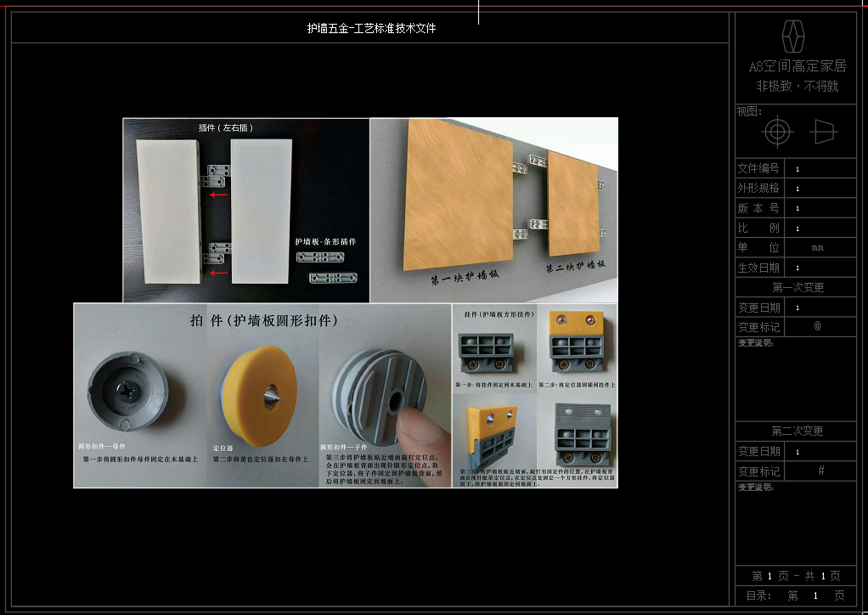Image resolution: width=868 pixels, height=615 pixels.
Task: Click the 外形规格 value cell
Action: [819, 189]
